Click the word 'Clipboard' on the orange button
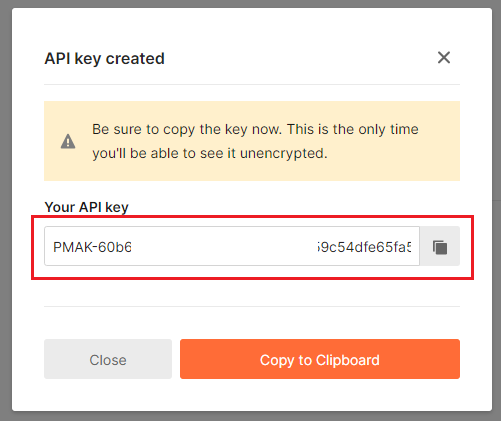The height and width of the screenshot is (421, 501). 348,360
